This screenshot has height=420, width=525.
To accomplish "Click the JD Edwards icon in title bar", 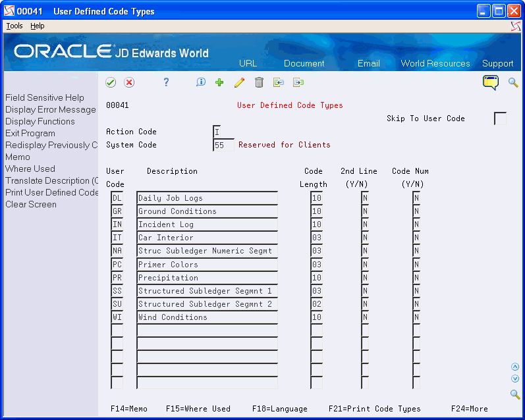I will pos(9,11).
